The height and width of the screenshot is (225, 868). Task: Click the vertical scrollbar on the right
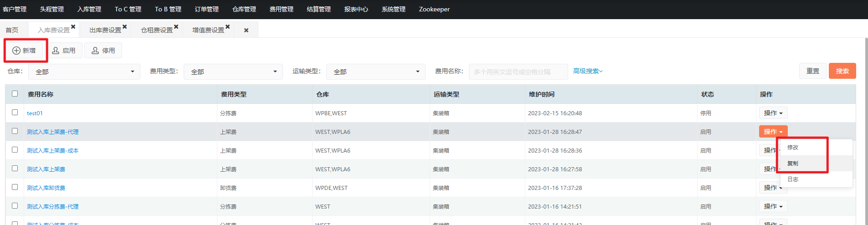pyautogui.click(x=866, y=132)
